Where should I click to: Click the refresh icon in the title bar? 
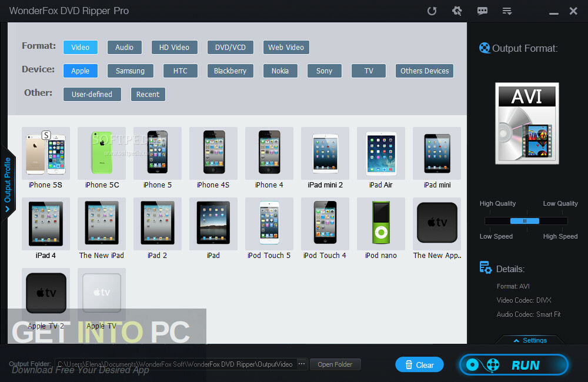(x=432, y=11)
